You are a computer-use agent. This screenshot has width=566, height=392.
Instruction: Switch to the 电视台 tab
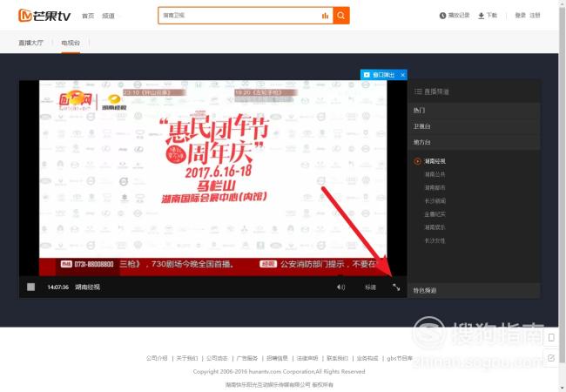click(x=71, y=43)
